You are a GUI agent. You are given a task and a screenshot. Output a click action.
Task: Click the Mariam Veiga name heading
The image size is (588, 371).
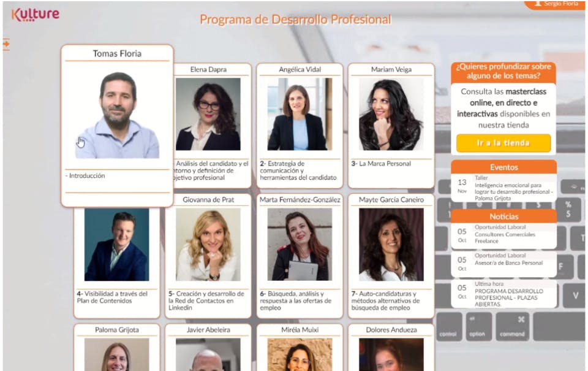(x=391, y=69)
